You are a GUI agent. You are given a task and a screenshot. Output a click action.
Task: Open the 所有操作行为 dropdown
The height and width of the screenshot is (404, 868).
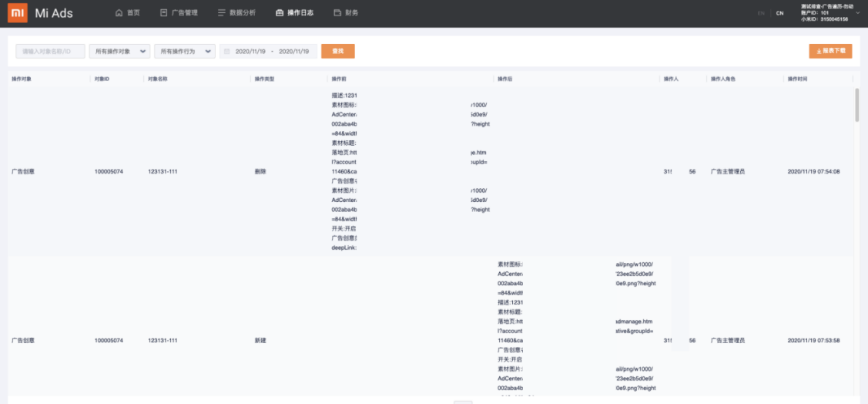[x=184, y=52]
